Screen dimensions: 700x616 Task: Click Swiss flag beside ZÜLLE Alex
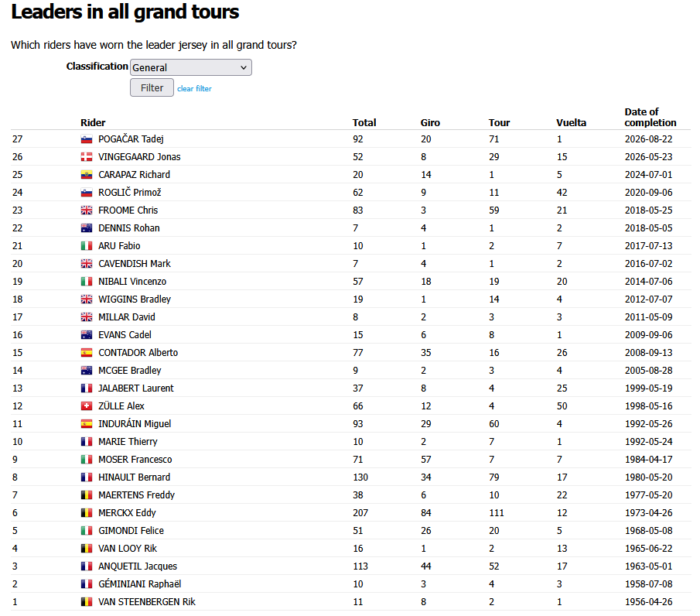click(x=87, y=406)
